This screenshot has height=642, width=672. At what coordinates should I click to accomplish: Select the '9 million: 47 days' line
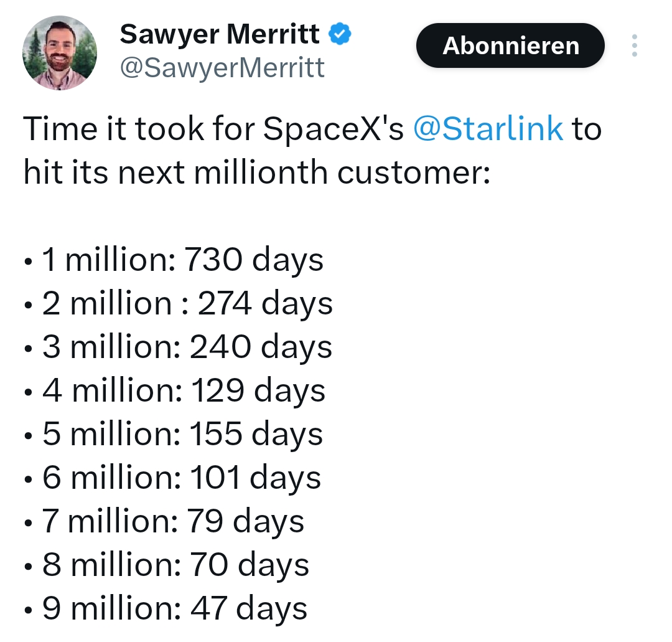coord(166,608)
